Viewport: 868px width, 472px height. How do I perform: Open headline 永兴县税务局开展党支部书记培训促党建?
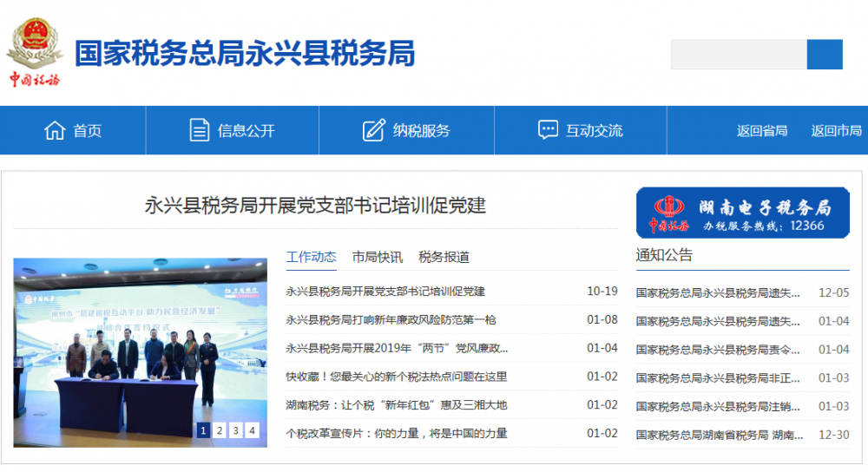(314, 206)
